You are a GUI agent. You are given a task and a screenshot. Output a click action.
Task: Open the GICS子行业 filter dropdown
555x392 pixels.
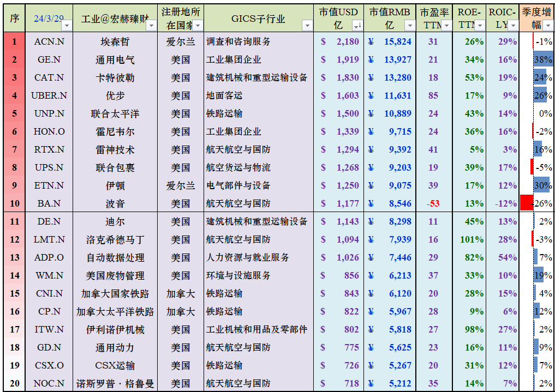pos(307,26)
